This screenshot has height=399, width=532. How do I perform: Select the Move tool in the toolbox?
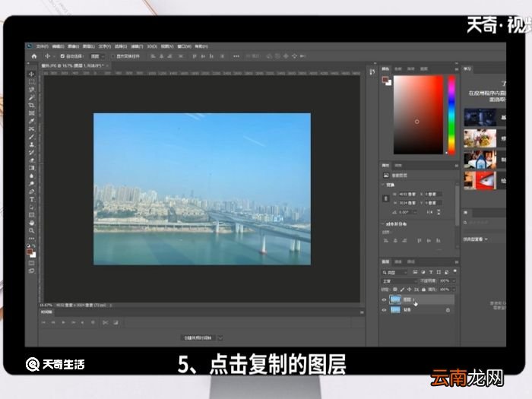click(x=32, y=74)
